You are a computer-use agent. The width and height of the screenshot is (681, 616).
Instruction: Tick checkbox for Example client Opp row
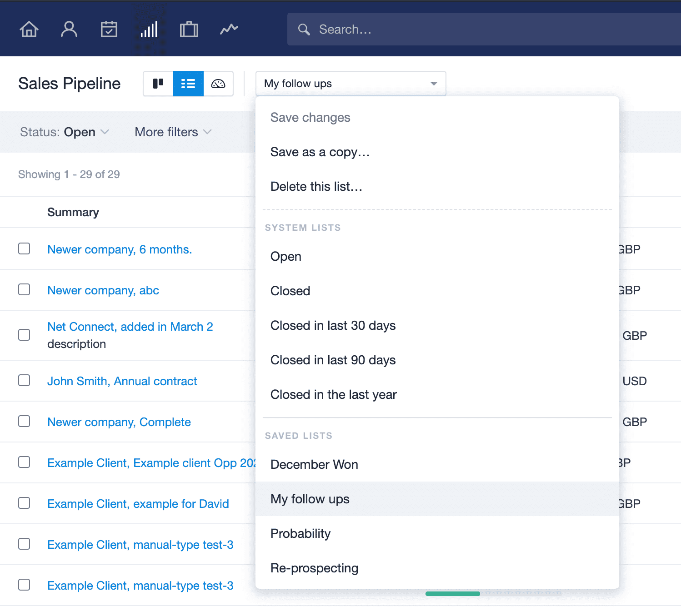point(24,462)
